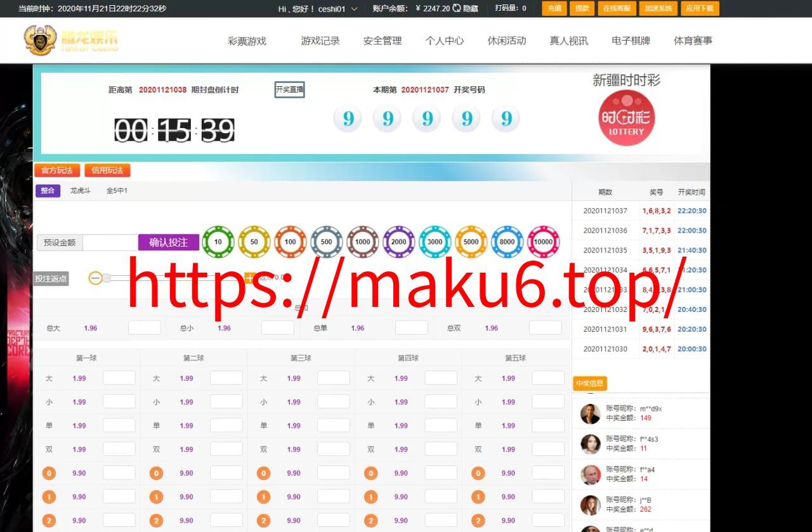The image size is (812, 532).
Task: Click number 0 ball in third ball column
Action: [263, 473]
